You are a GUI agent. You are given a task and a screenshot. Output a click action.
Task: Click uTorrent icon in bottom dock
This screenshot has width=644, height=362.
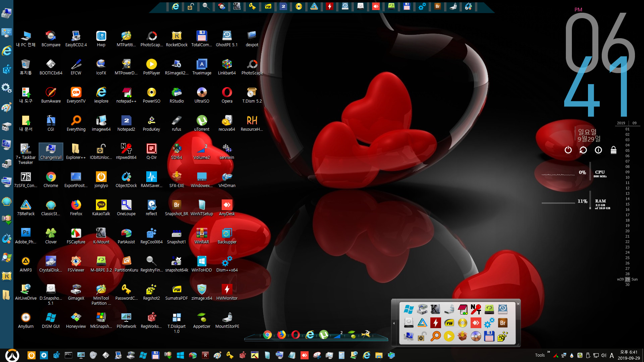[x=324, y=335]
